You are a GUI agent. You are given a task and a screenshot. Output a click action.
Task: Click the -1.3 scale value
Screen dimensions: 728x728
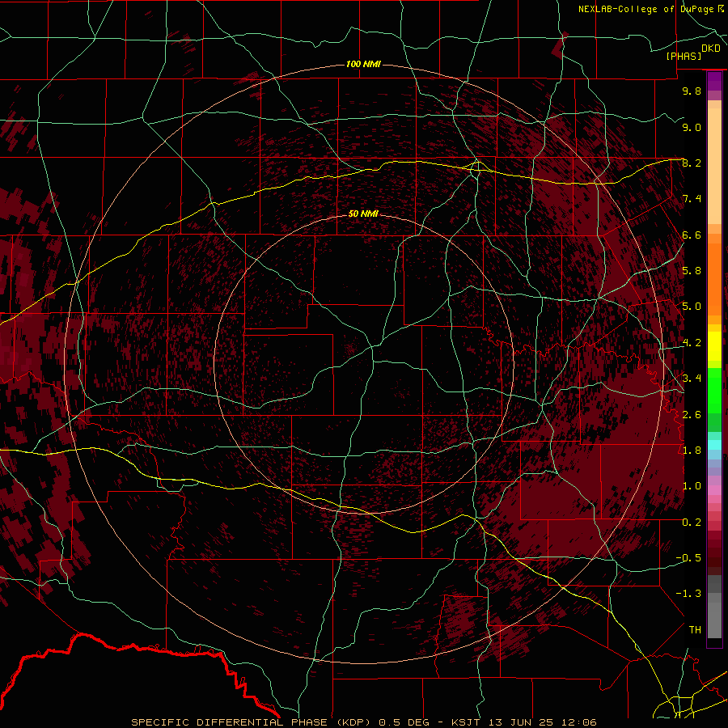tap(688, 594)
